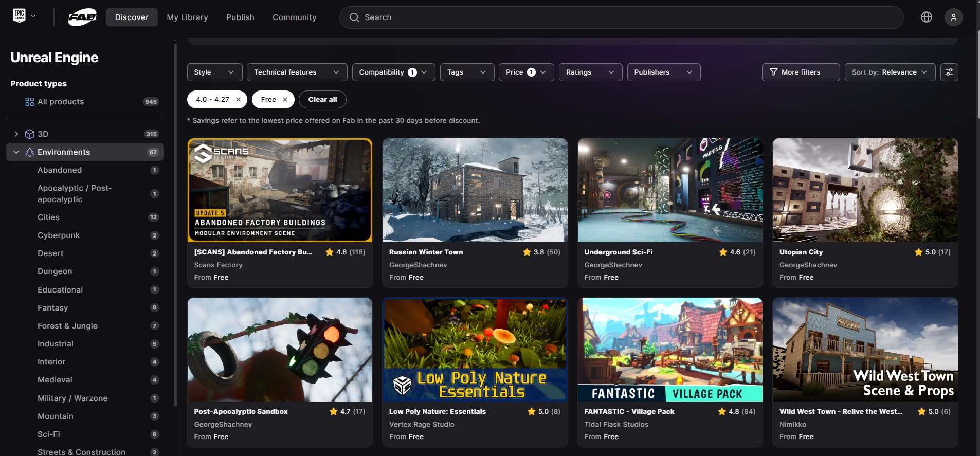Open the filter display settings icon

coord(949,72)
